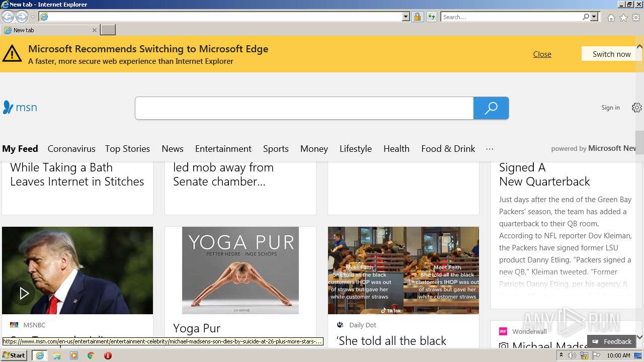Select the My Feed tab
644x362 pixels.
(x=20, y=148)
